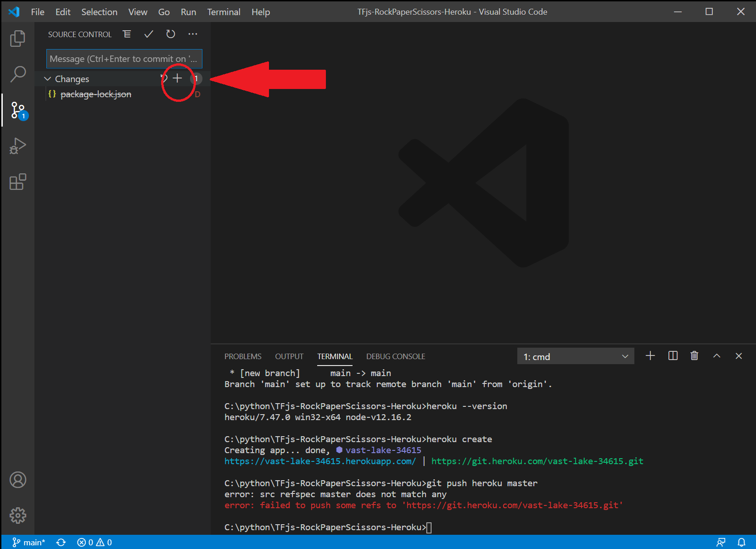The height and width of the screenshot is (549, 756).
Task: Open the '1: cmd' terminal dropdown
Action: (576, 356)
